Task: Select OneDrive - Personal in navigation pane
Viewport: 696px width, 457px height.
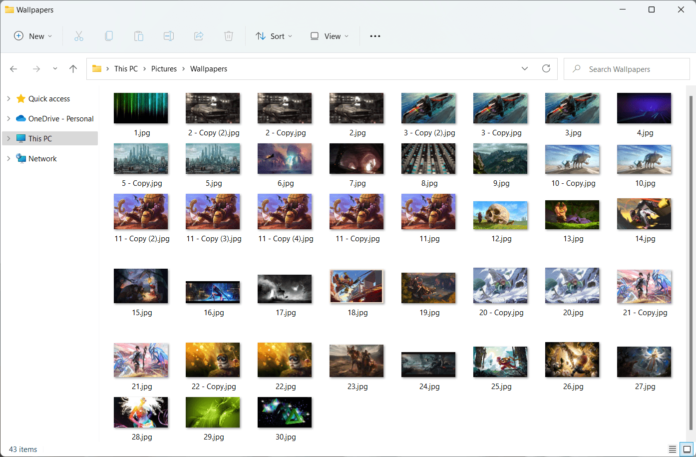Action: [61, 118]
